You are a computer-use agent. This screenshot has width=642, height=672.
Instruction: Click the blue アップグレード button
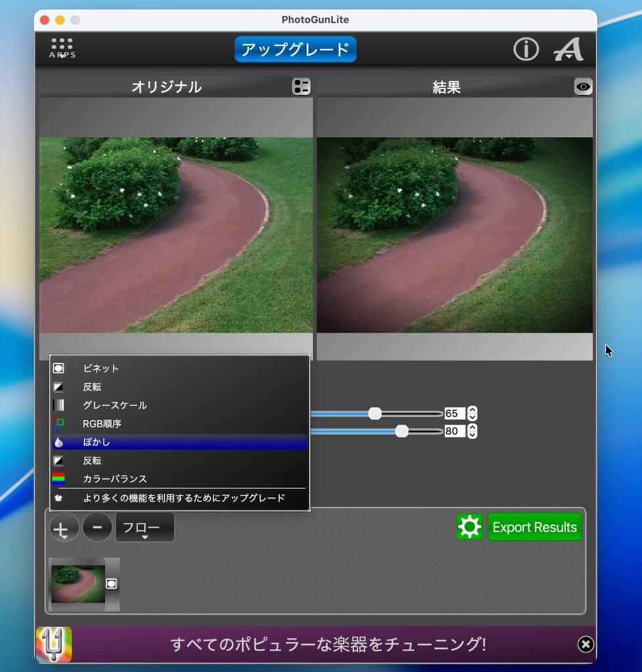[295, 49]
